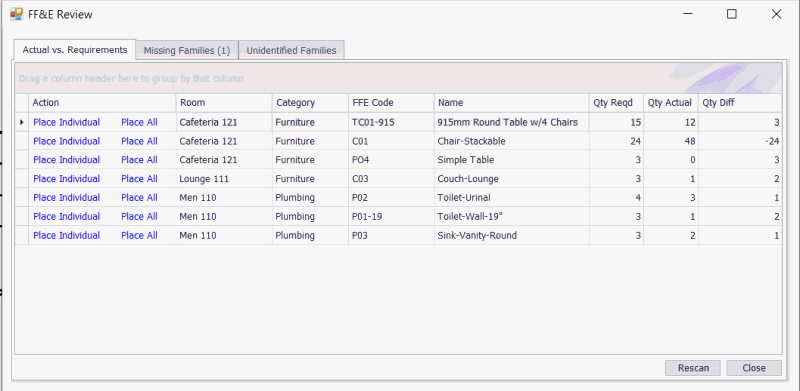Screen dimensions: 800x391
Task: Select the 48 Qty Actual cell
Action: [670, 141]
